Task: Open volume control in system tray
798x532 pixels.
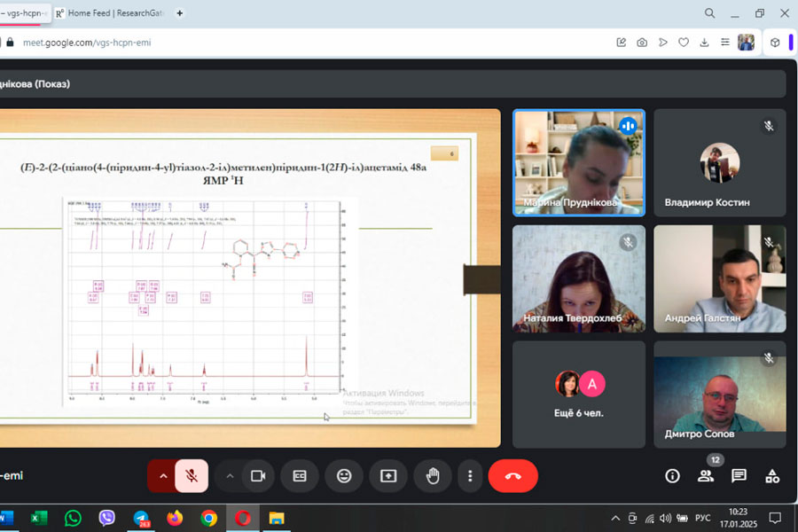Action: 665,518
